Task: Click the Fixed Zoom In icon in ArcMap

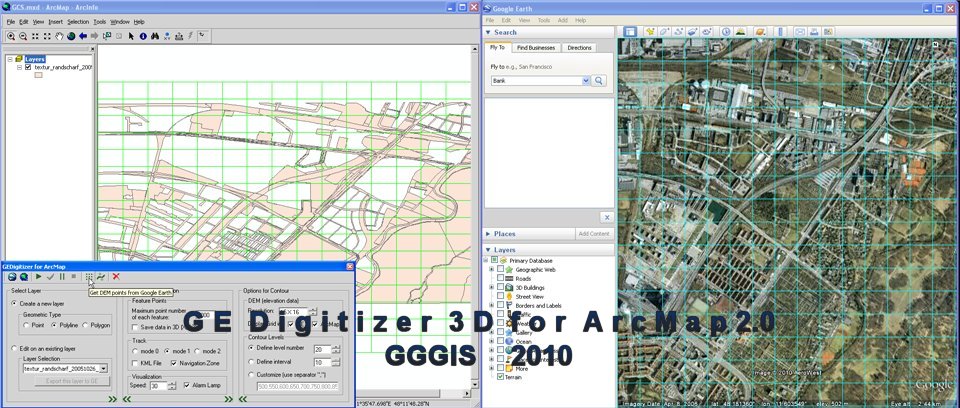Action: click(x=36, y=36)
